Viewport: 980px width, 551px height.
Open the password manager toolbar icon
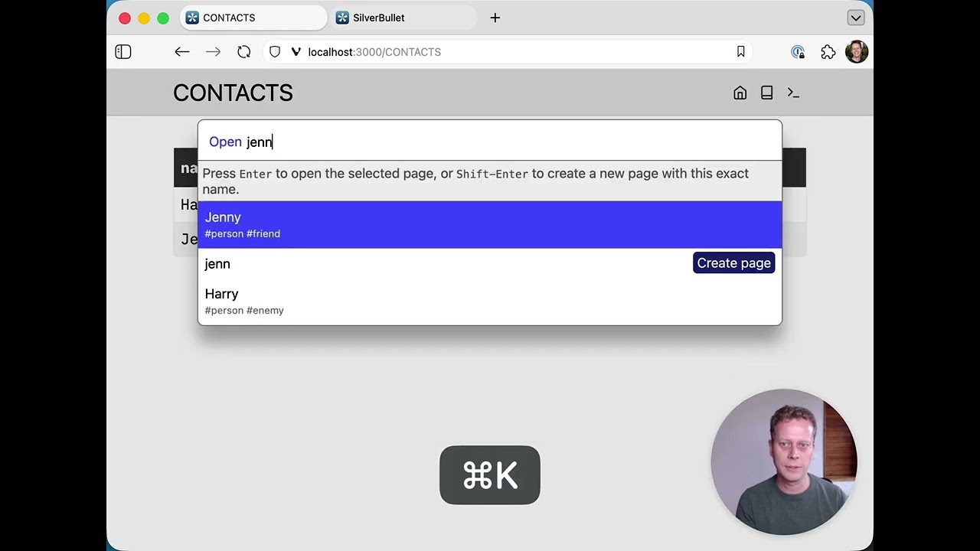click(x=798, y=52)
